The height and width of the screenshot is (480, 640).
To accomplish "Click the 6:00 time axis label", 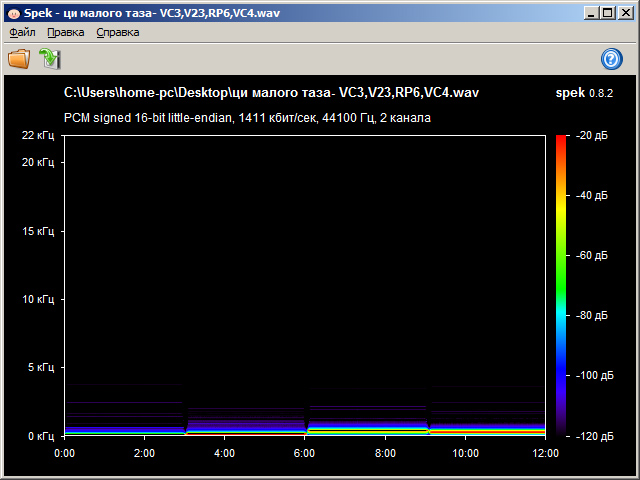I will click(x=305, y=453).
